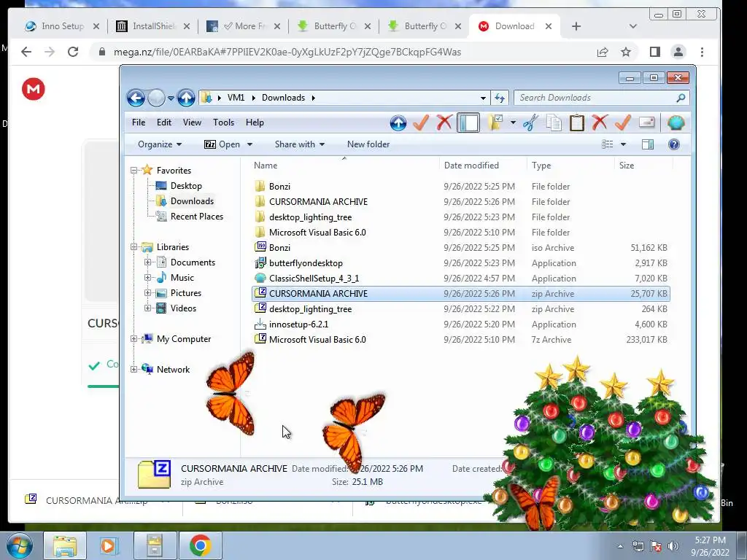Open Classic Shell settings shell icon

[x=676, y=122]
